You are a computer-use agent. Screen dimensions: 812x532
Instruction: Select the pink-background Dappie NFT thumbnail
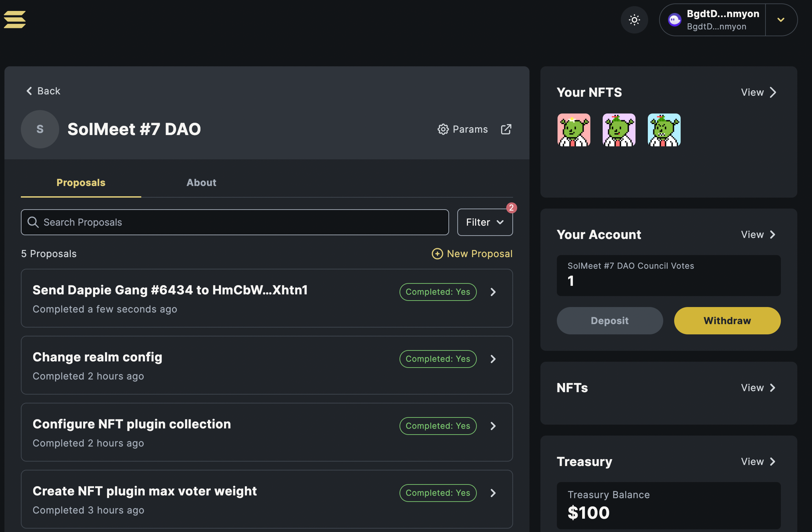click(573, 130)
